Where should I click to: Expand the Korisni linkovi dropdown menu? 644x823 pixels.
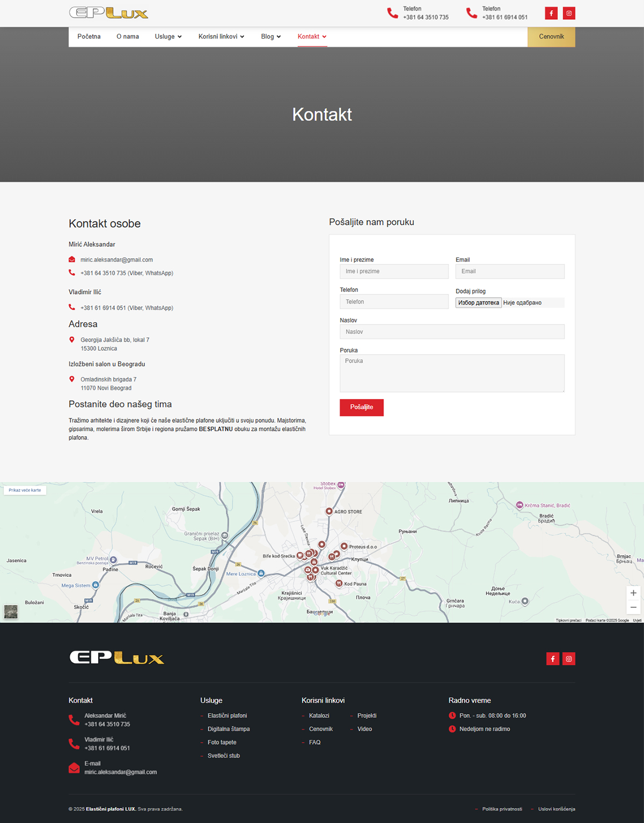click(222, 36)
